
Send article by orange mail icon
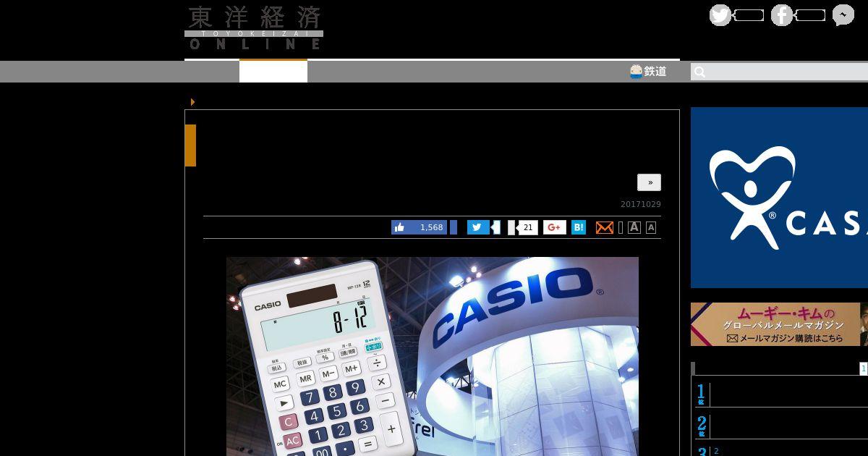[605, 228]
